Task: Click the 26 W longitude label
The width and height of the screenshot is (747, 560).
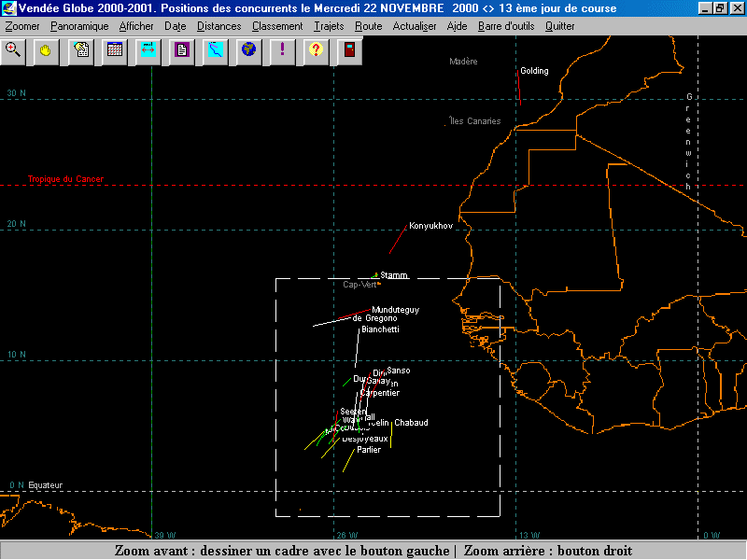Action: coord(346,535)
